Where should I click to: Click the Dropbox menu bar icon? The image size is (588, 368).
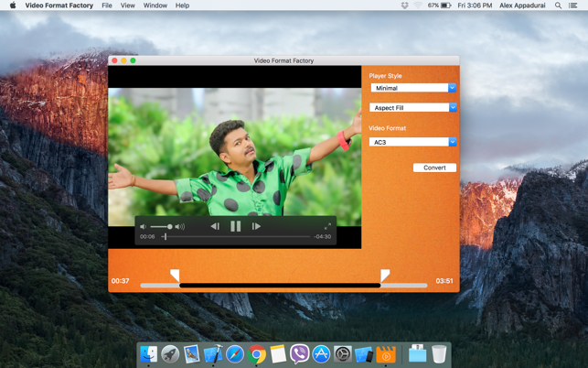click(404, 5)
